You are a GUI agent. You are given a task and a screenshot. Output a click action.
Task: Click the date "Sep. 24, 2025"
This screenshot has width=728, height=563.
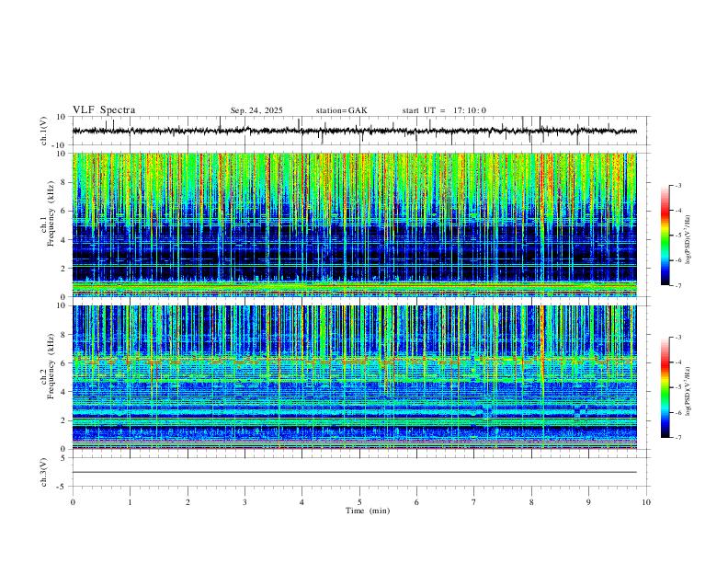tap(256, 110)
